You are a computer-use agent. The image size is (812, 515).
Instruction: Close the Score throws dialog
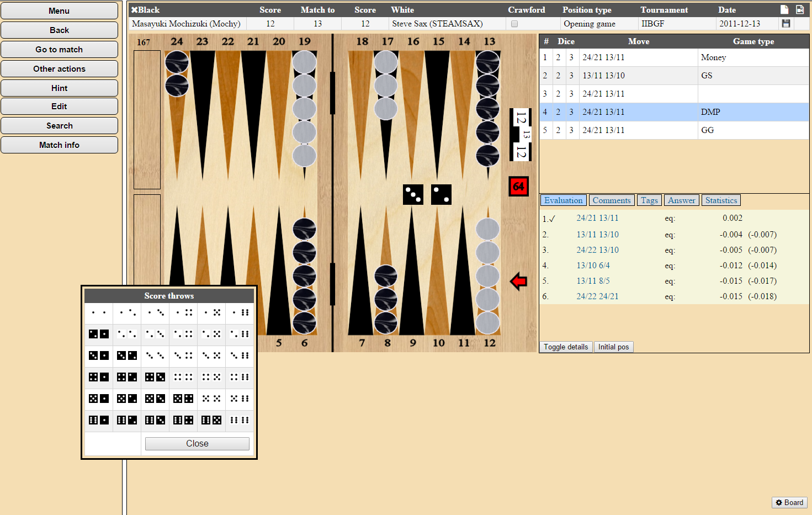pyautogui.click(x=197, y=444)
